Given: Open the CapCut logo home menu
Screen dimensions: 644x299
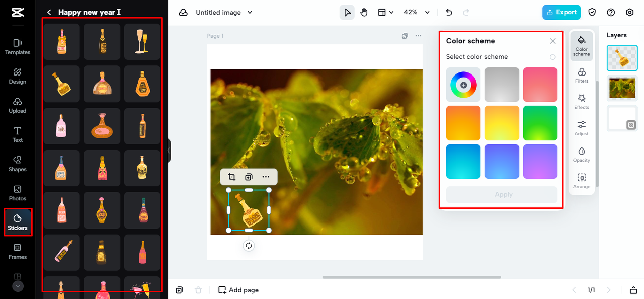Looking at the screenshot, I should tap(17, 13).
